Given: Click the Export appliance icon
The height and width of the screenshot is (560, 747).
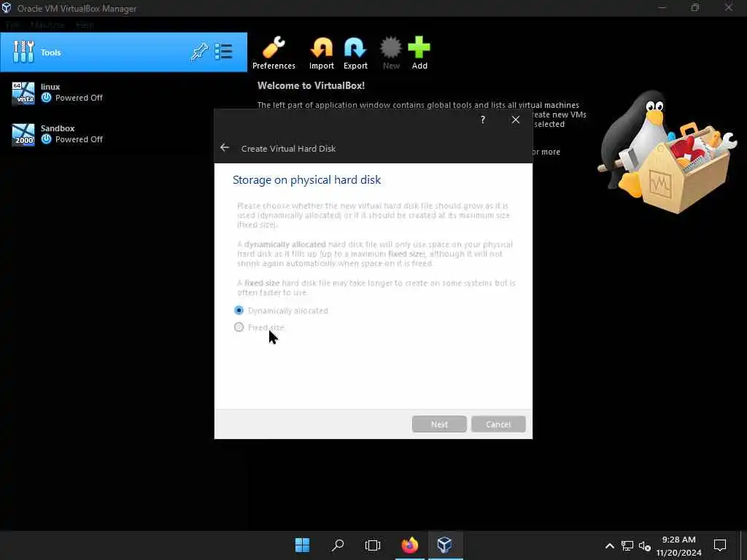Looking at the screenshot, I should 355,52.
